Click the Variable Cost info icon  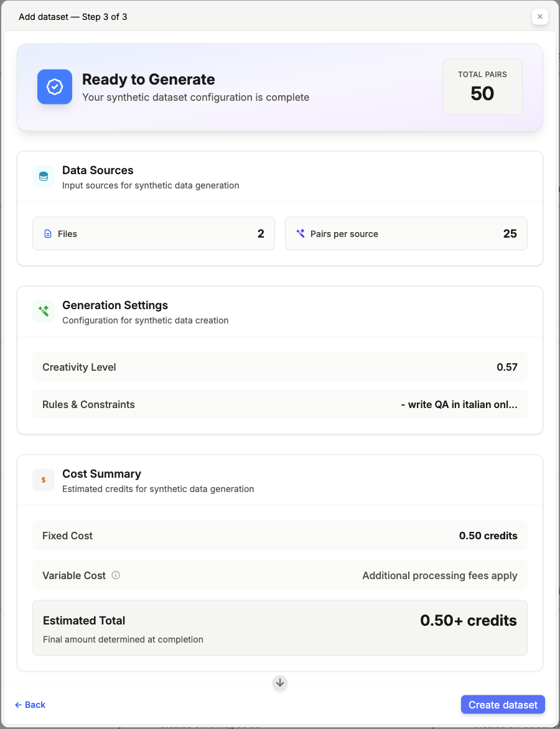point(116,575)
